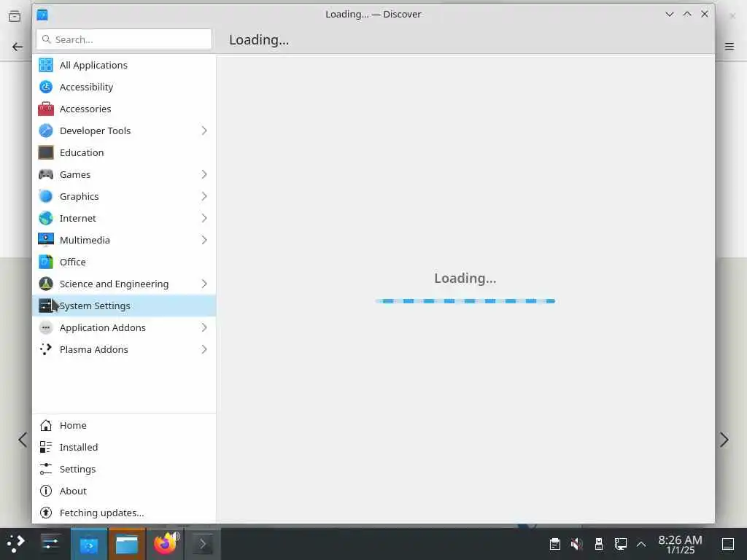This screenshot has height=560, width=747.
Task: Click the previous arrow behind Discover
Action: (23, 440)
